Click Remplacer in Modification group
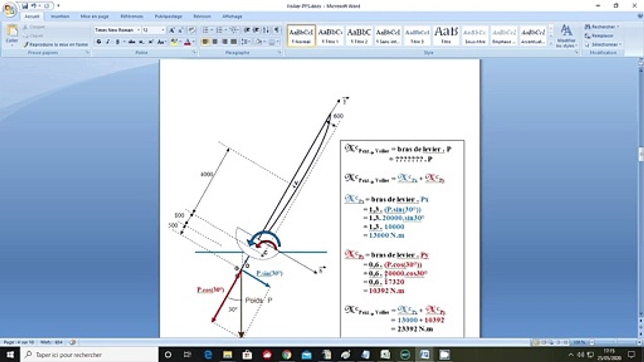 click(x=599, y=36)
